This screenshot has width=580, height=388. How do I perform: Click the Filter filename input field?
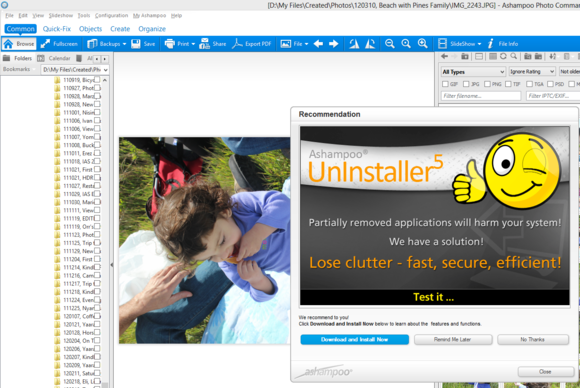481,96
